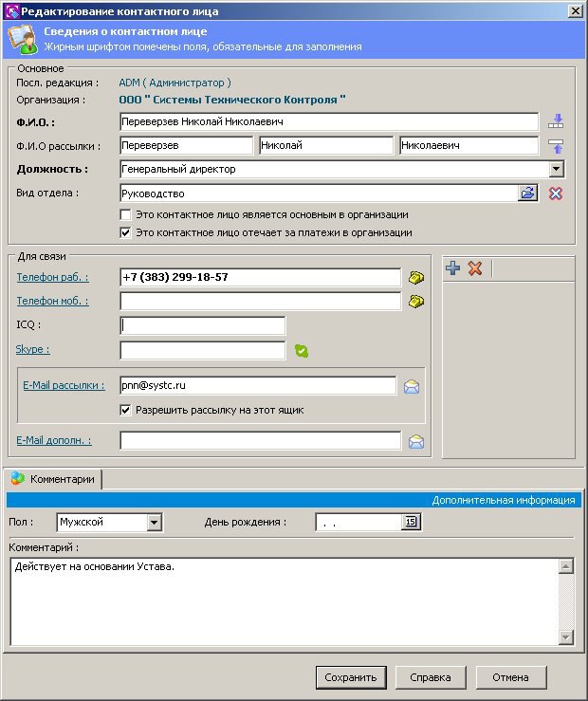Click the Телефон моб. link label
The height and width of the screenshot is (701, 588).
point(52,301)
